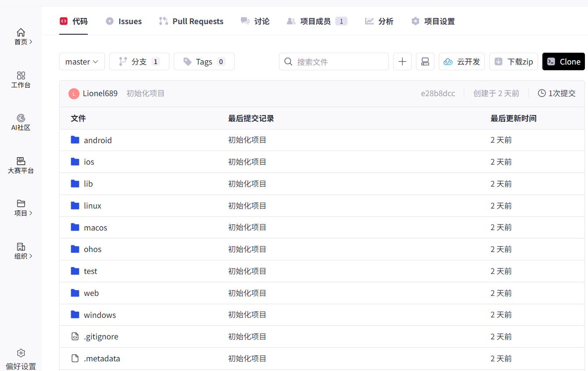Image resolution: width=588 pixels, height=371 pixels.
Task: Click the test folder icon
Action: coord(75,271)
